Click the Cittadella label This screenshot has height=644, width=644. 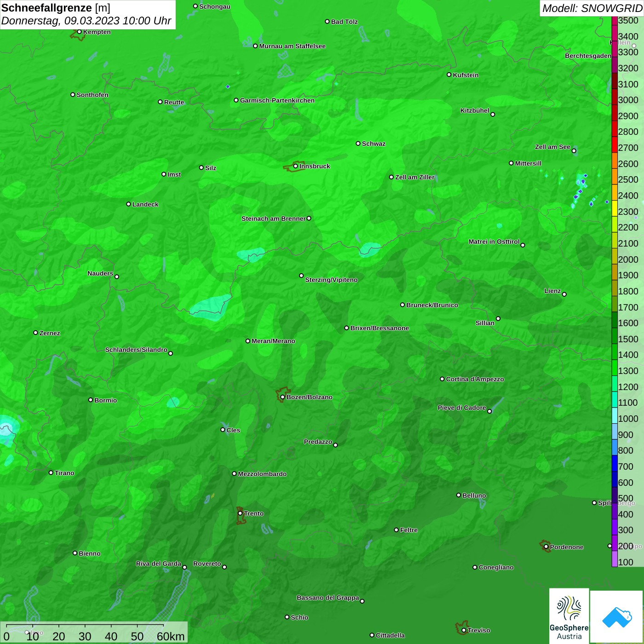coord(391,635)
